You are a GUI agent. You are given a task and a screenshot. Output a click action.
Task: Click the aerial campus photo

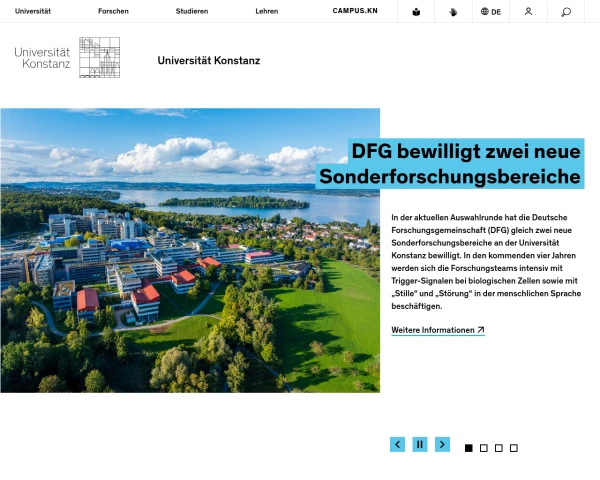point(190,250)
